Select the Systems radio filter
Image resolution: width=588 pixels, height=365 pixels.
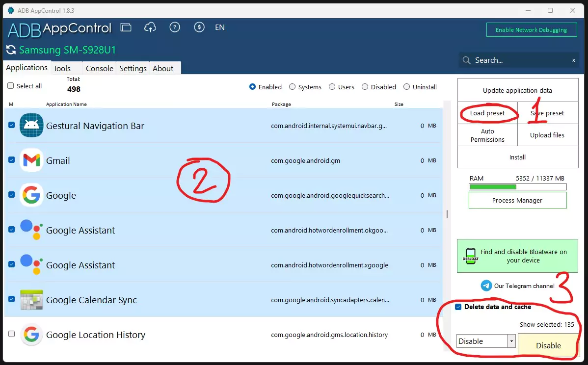(x=292, y=87)
